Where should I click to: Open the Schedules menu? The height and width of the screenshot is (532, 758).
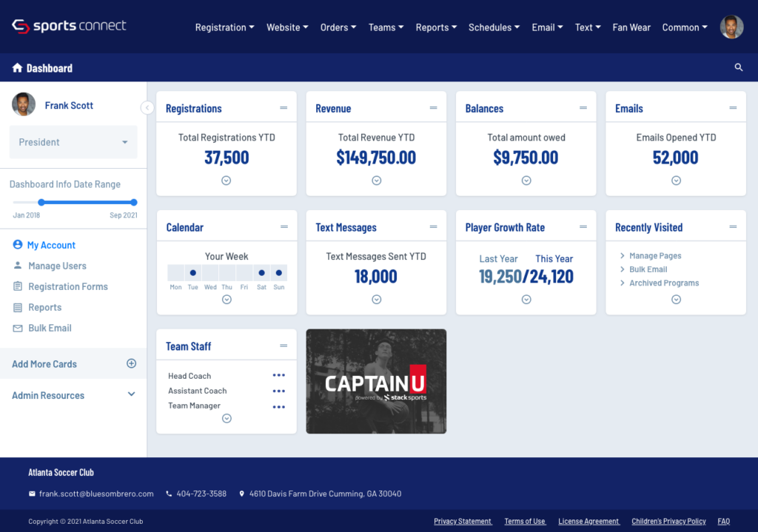[x=494, y=27]
